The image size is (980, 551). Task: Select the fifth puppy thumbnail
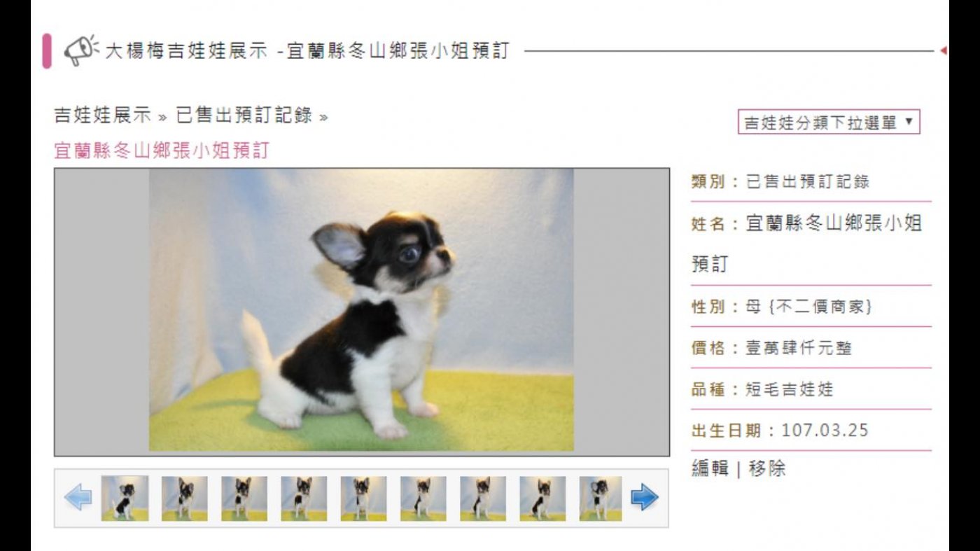[363, 498]
